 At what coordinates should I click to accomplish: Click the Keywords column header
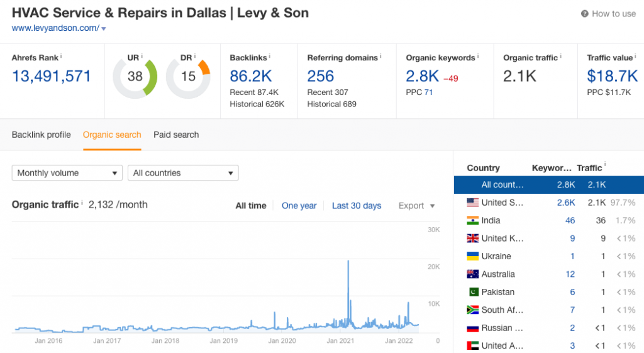click(x=552, y=168)
